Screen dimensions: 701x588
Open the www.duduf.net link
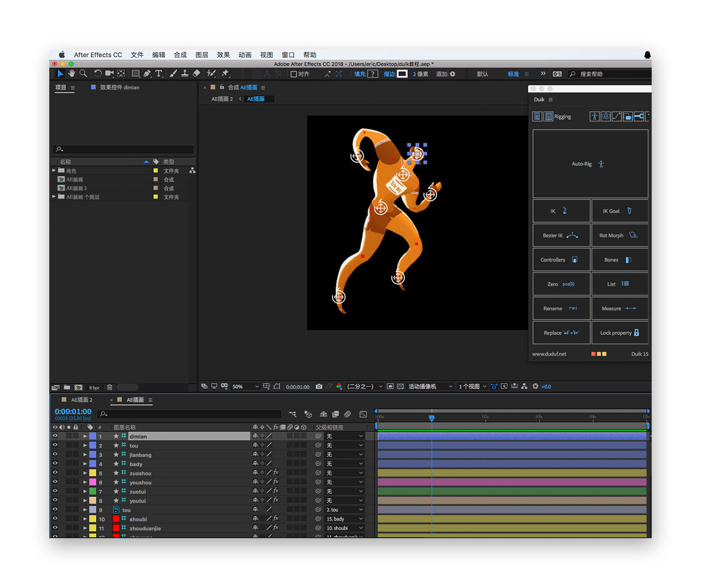pyautogui.click(x=549, y=354)
